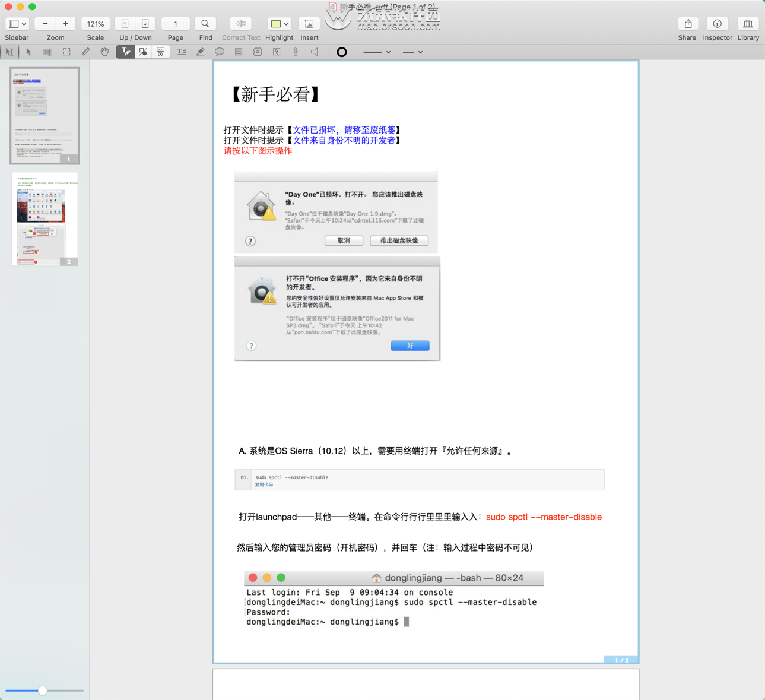Switch to markup tools group
The height and width of the screenshot is (700, 765).
(x=125, y=52)
